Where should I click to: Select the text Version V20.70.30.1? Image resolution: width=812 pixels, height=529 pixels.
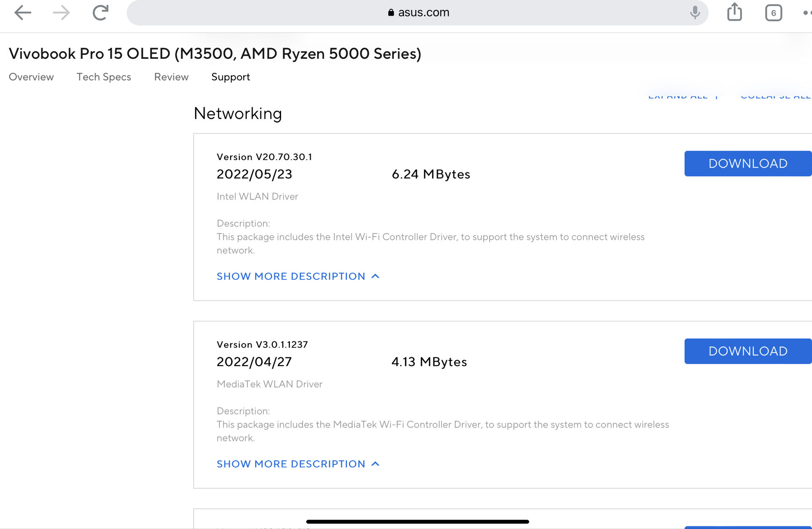pos(265,157)
